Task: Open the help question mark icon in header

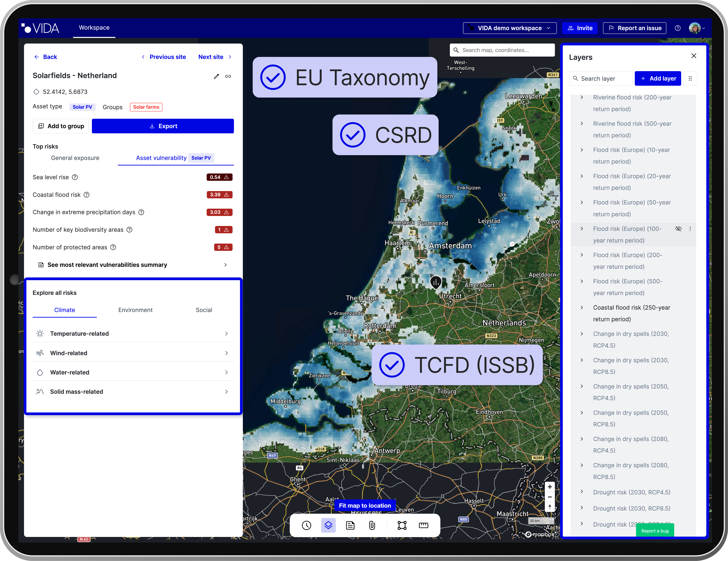Action: click(678, 28)
